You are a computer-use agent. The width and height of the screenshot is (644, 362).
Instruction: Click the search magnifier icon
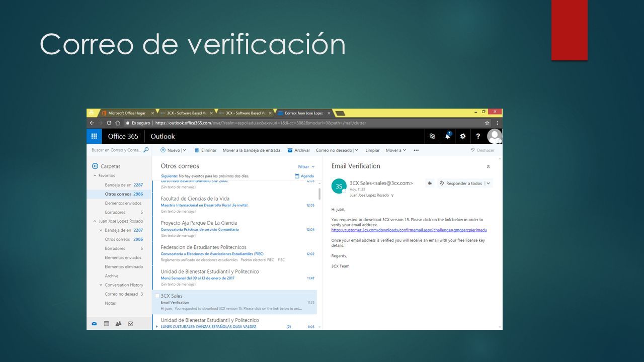pos(146,150)
